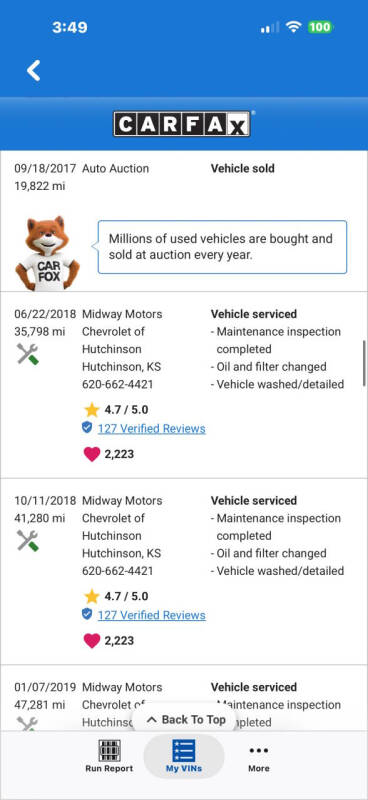
Task: Tap the page scrollbar on the right edge
Action: point(364,363)
